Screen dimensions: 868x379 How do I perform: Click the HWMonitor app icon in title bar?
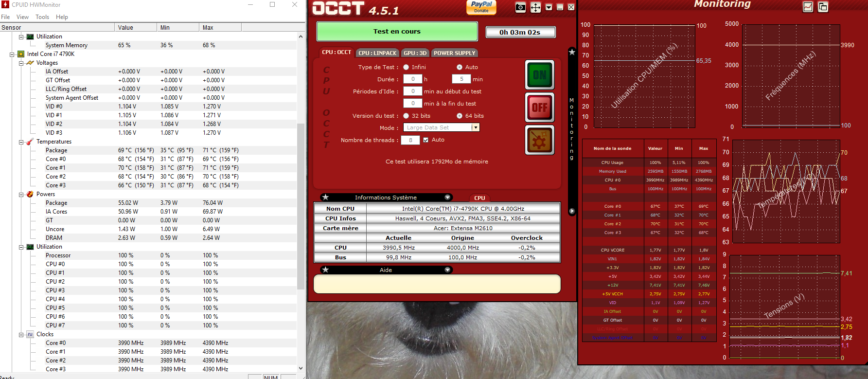pyautogui.click(x=5, y=4)
